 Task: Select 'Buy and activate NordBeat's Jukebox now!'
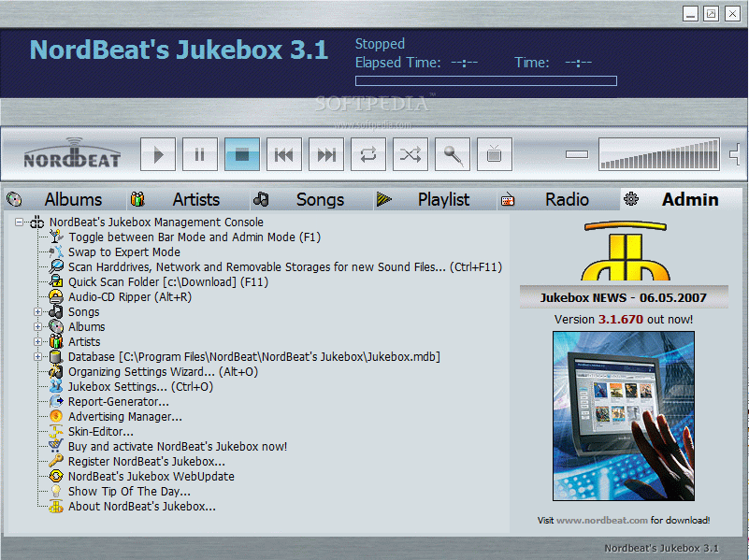pyautogui.click(x=178, y=447)
